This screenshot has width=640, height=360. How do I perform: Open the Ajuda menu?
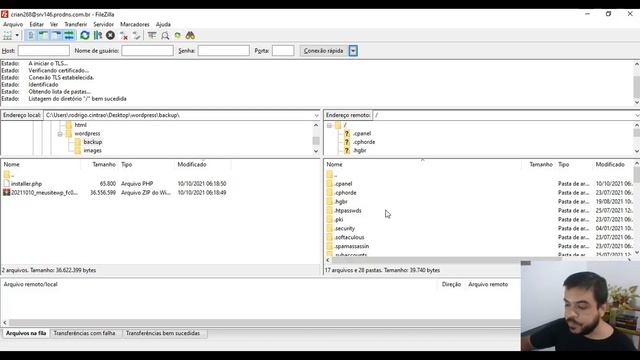pos(163,24)
